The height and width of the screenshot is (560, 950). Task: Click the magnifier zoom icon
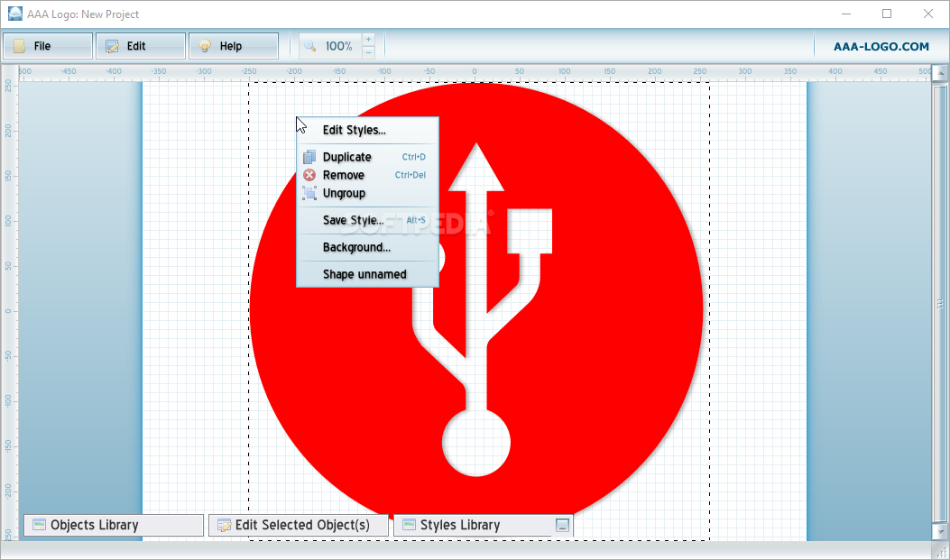point(309,46)
